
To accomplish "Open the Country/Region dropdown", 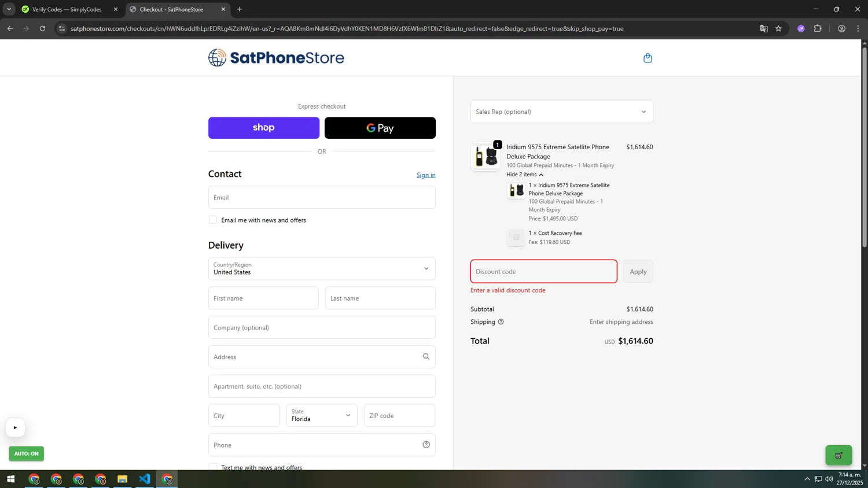I will pyautogui.click(x=322, y=268).
